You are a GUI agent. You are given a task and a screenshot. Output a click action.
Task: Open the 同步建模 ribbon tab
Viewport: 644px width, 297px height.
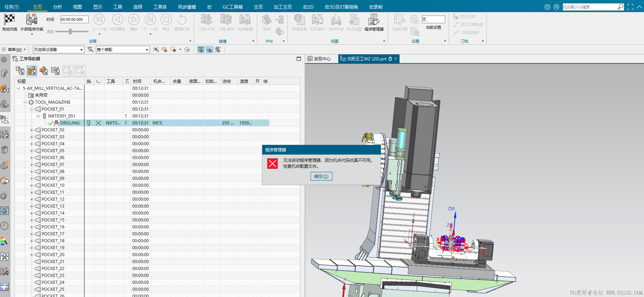point(187,7)
